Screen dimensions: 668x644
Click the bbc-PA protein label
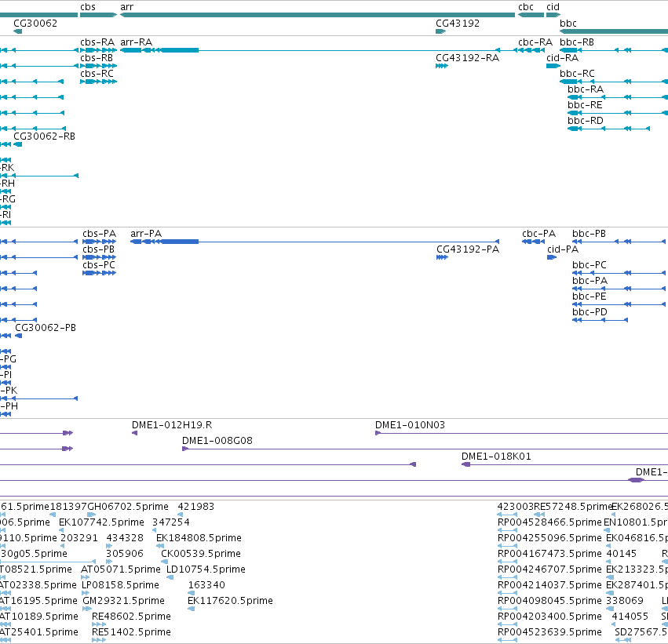coord(590,281)
